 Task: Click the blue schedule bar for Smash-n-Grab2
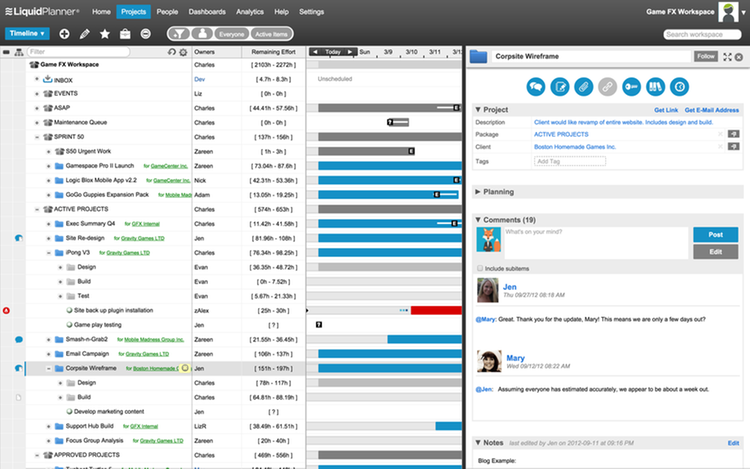coord(424,339)
